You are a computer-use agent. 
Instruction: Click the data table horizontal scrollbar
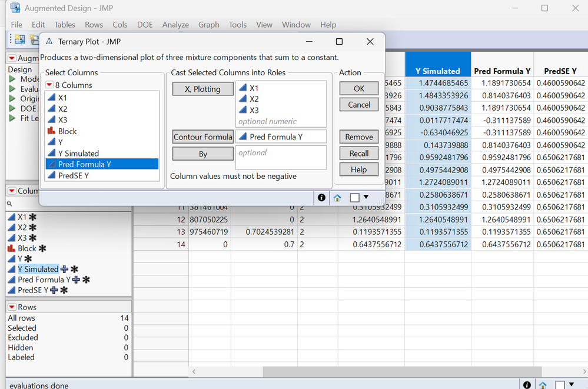tap(402, 372)
